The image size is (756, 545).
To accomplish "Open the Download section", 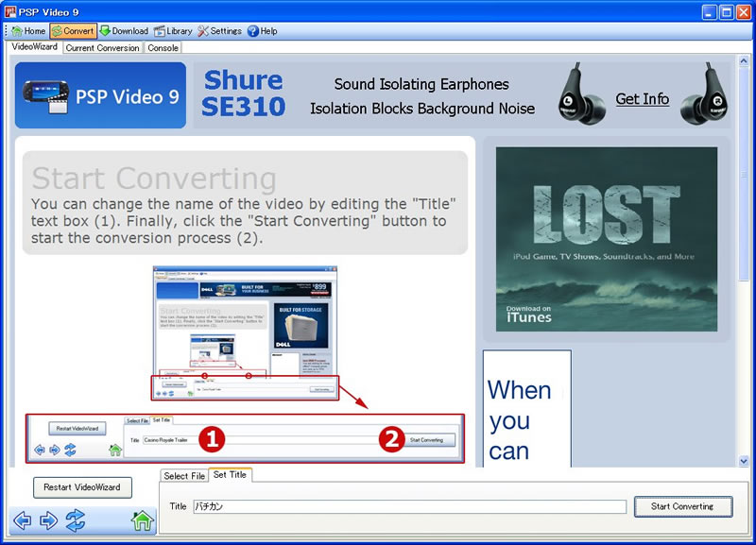I will click(124, 31).
